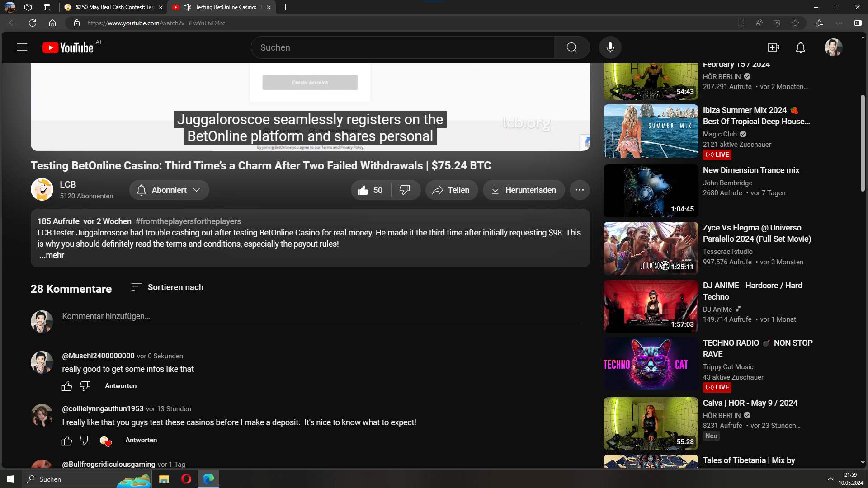Open YouTube notifications bell
The width and height of the screenshot is (868, 488).
coord(801,47)
